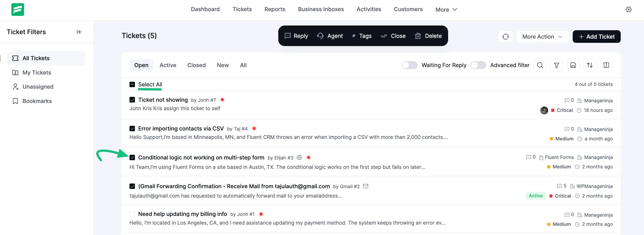Image resolution: width=644 pixels, height=235 pixels.
Task: Open the Business Inboxes menu item
Action: pyautogui.click(x=321, y=9)
